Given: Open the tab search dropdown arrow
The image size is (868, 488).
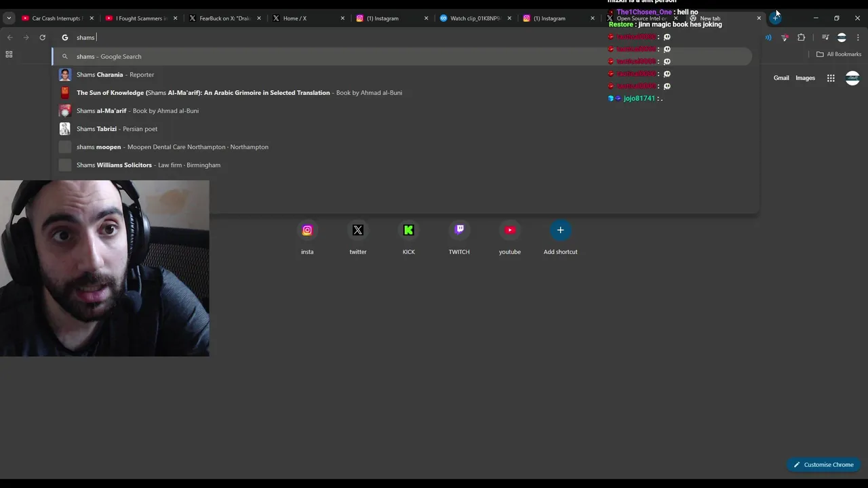Looking at the screenshot, I should [9, 18].
